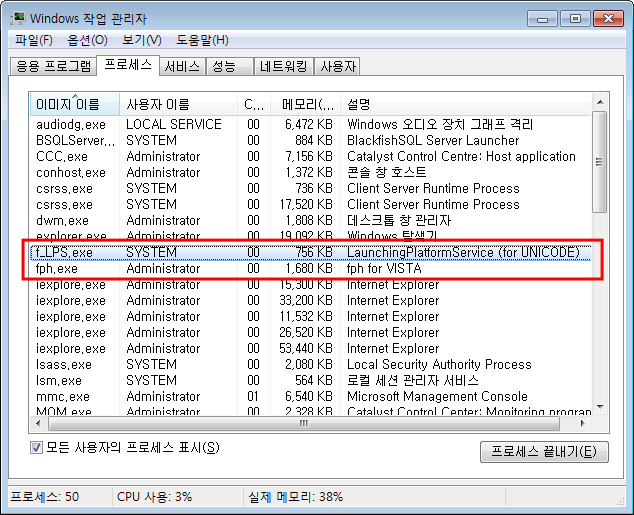This screenshot has width=634, height=515.
Task: Sort by 메모리 column header
Action: [x=306, y=104]
